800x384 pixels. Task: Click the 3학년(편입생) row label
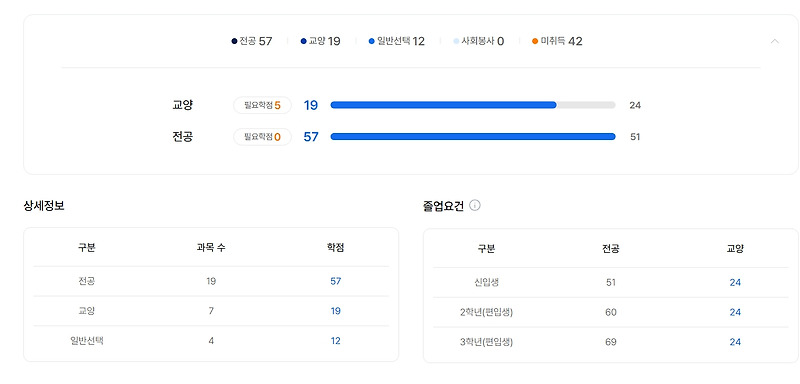(486, 342)
